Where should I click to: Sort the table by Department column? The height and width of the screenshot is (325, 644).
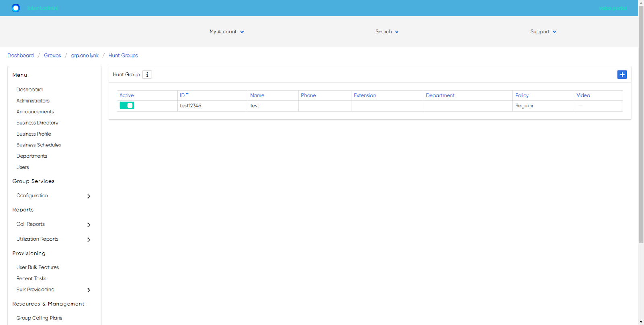click(440, 95)
